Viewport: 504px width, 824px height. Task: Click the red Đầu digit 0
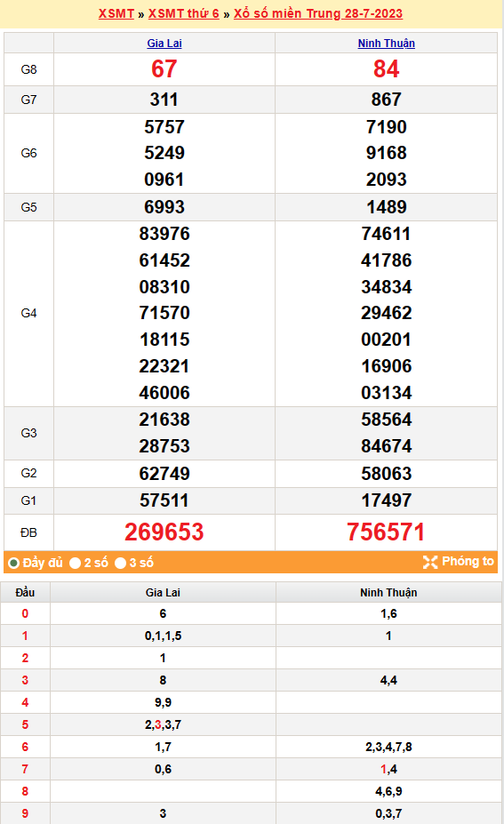25,614
